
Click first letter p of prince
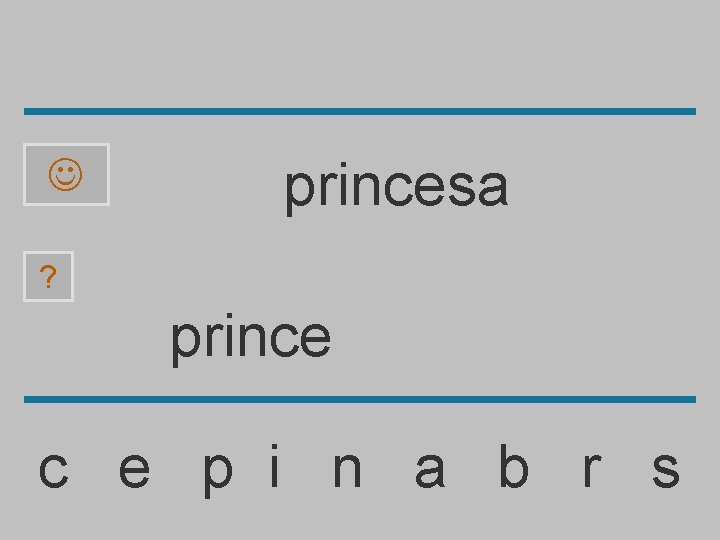click(x=184, y=342)
